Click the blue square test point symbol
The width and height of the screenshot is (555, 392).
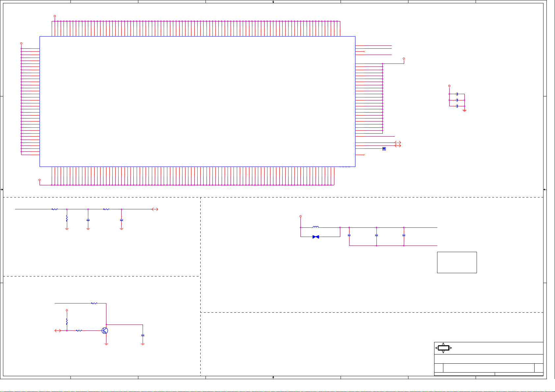tap(384, 149)
